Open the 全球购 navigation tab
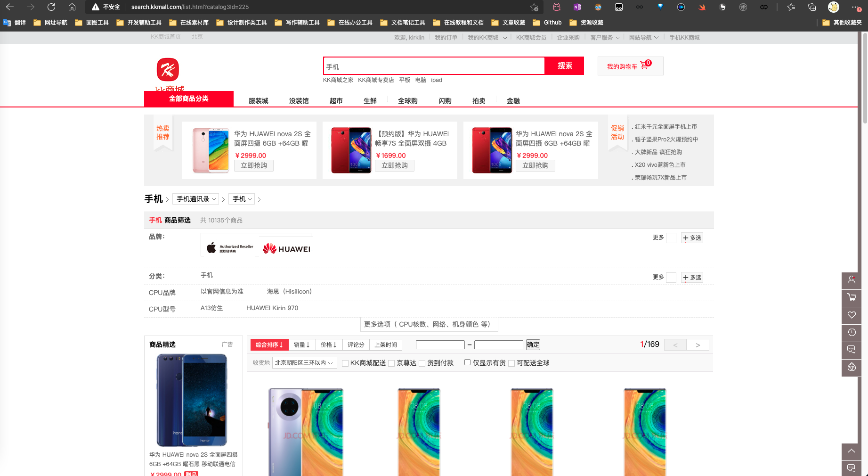This screenshot has height=476, width=868. (408, 101)
